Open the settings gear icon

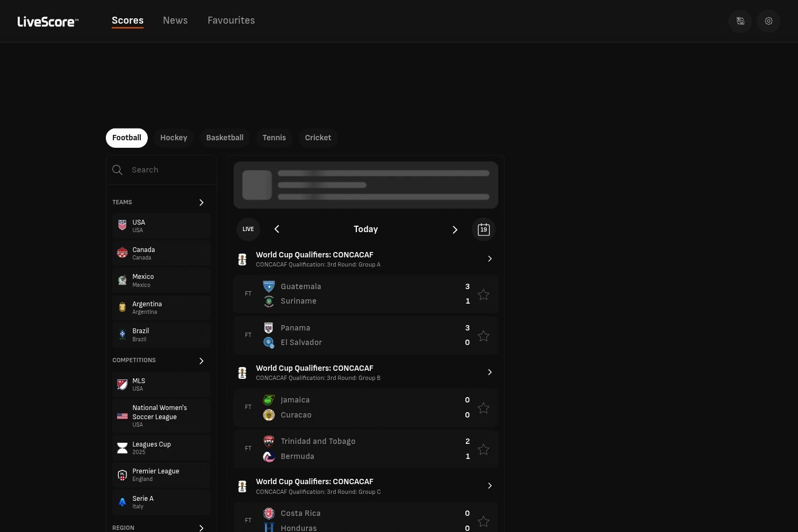point(768,21)
